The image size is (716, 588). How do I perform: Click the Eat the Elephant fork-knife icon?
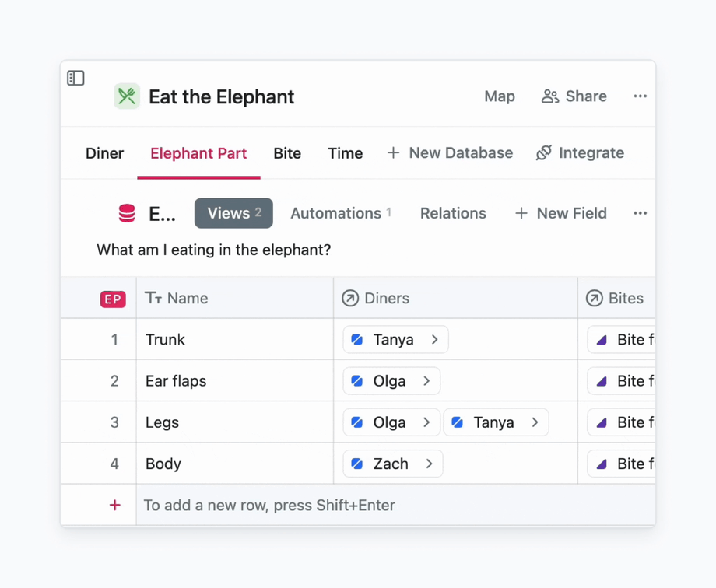click(x=127, y=96)
